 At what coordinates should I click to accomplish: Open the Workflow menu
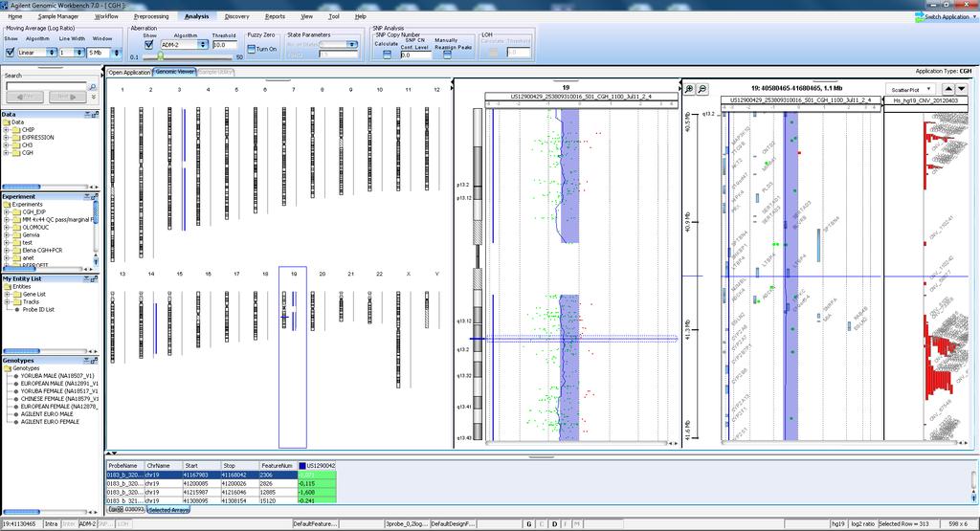tap(106, 16)
